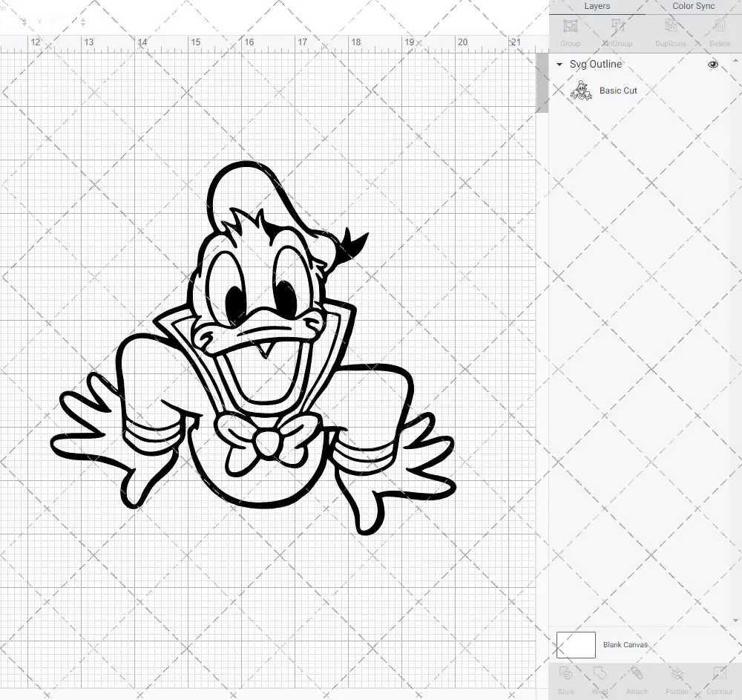Screen dimensions: 742x700
Task: Switch to the Color Sync tab
Action: click(x=693, y=6)
